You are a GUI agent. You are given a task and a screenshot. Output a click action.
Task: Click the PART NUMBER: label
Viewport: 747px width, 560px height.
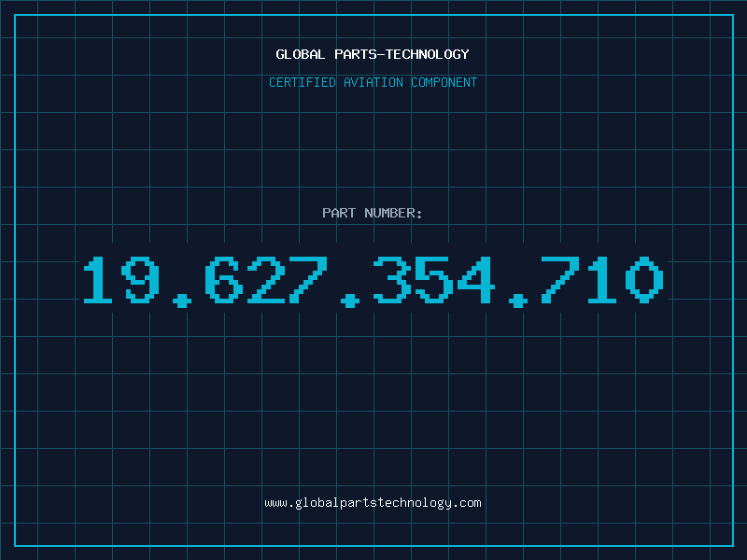coord(373,213)
